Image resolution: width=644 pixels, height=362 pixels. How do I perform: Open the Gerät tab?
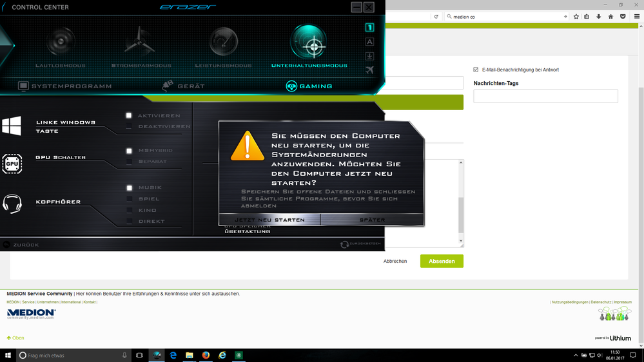pyautogui.click(x=183, y=86)
